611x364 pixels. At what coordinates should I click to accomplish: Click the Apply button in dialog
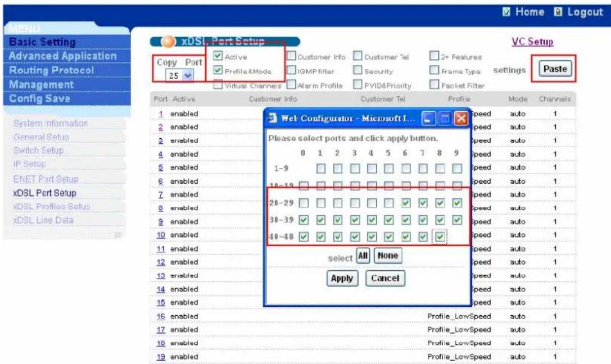(x=342, y=279)
